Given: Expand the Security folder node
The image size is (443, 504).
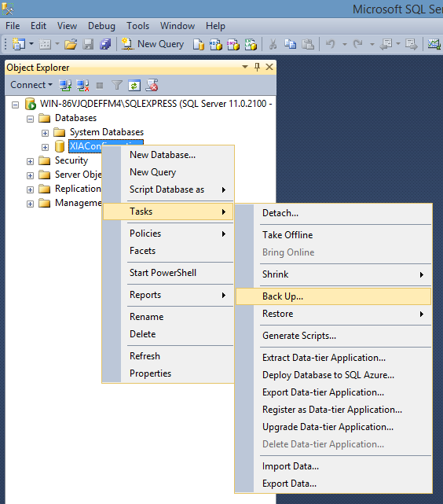Looking at the screenshot, I should (30, 161).
